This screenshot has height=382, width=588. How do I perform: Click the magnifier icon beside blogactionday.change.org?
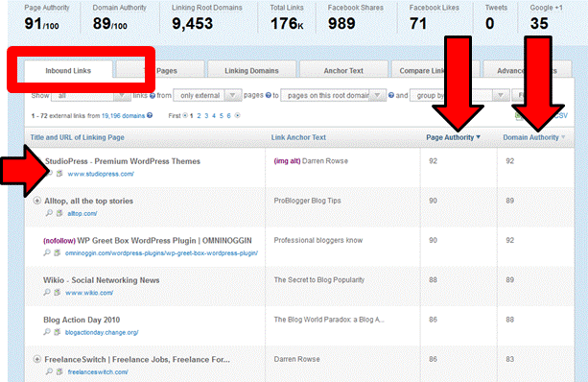[x=47, y=332]
